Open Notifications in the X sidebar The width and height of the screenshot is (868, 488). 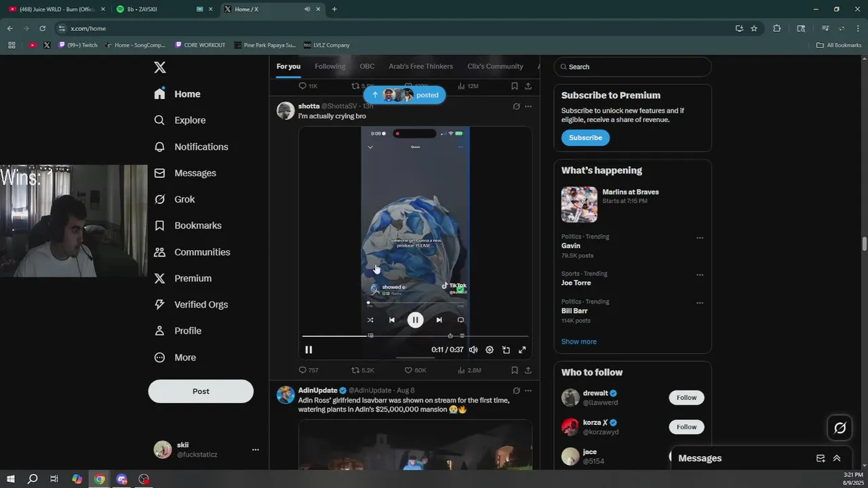pyautogui.click(x=191, y=146)
